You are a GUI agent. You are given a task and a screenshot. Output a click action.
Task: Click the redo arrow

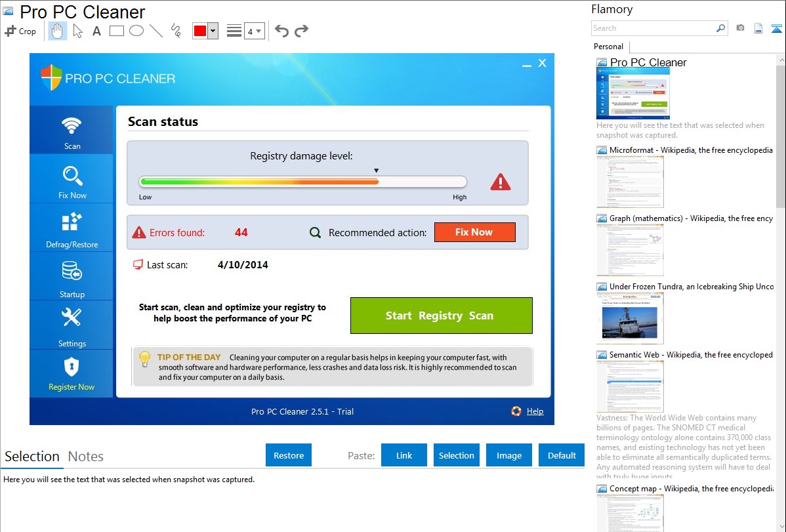301,31
